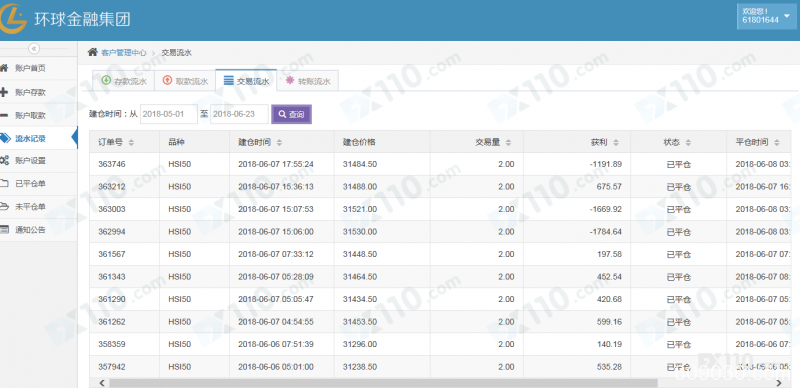Click the profit value 675.57
800x388 pixels.
609,187
